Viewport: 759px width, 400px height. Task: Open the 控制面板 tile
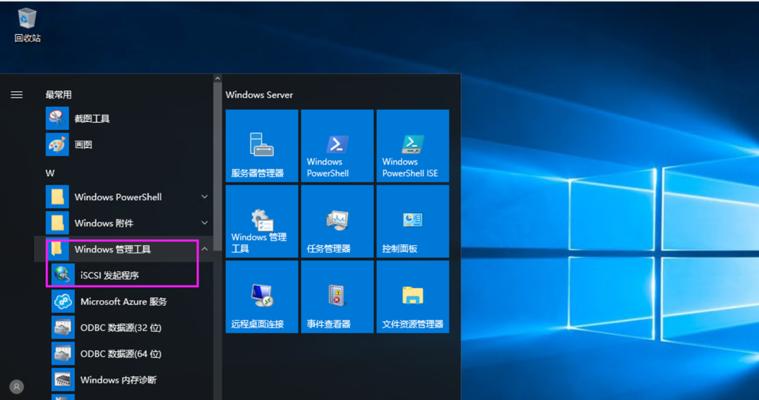[x=413, y=221]
